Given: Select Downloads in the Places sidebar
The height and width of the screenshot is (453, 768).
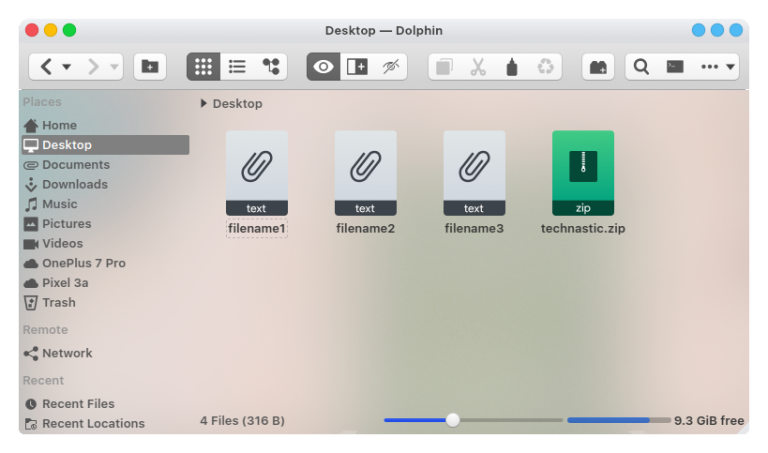Looking at the screenshot, I should (74, 184).
